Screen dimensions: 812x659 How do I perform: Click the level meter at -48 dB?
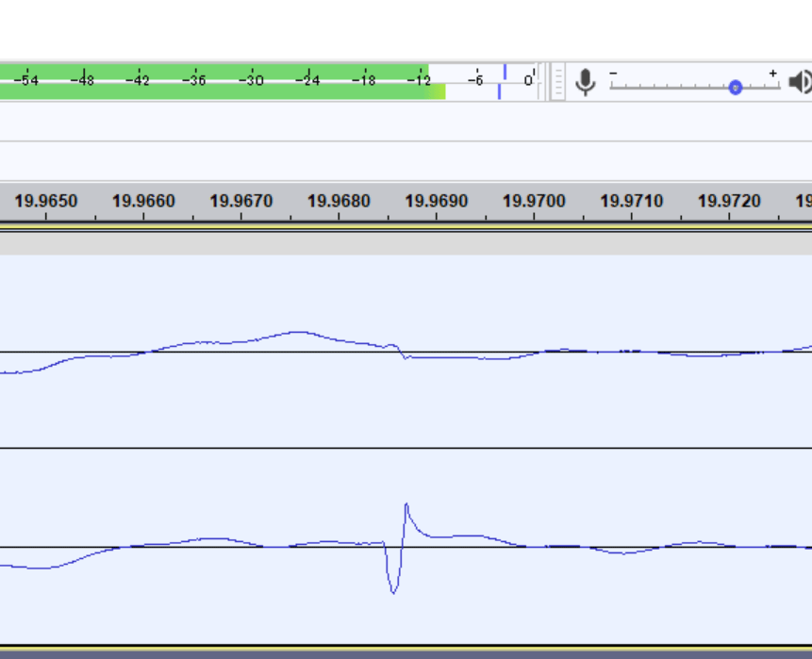tap(83, 81)
